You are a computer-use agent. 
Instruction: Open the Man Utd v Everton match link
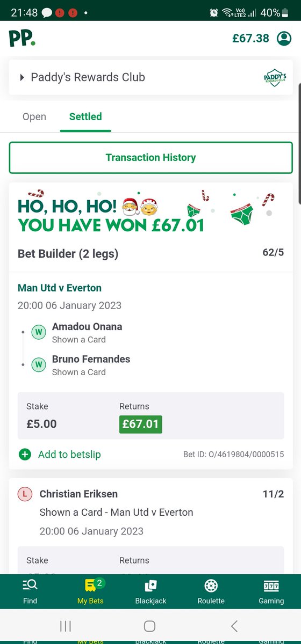(x=60, y=288)
